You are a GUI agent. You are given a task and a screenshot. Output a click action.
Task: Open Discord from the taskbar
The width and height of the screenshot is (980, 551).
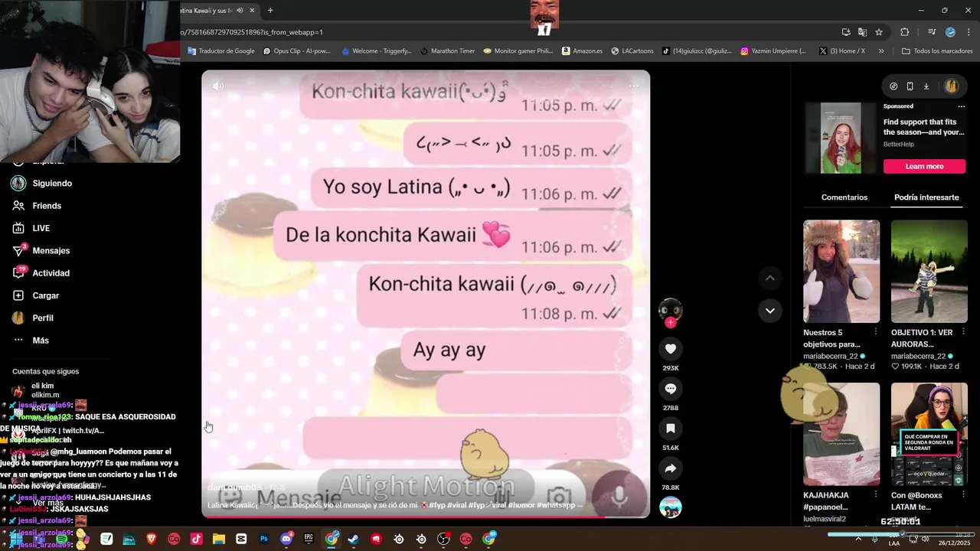286,539
